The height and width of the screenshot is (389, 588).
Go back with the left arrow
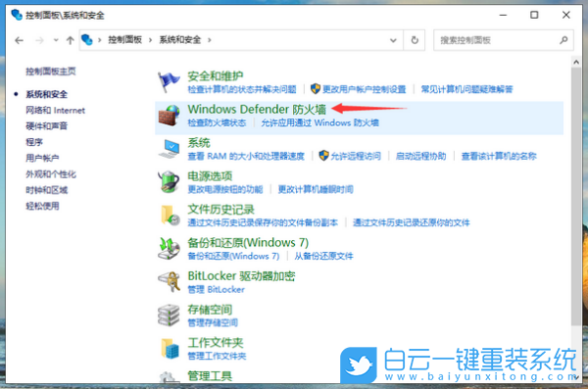point(19,40)
